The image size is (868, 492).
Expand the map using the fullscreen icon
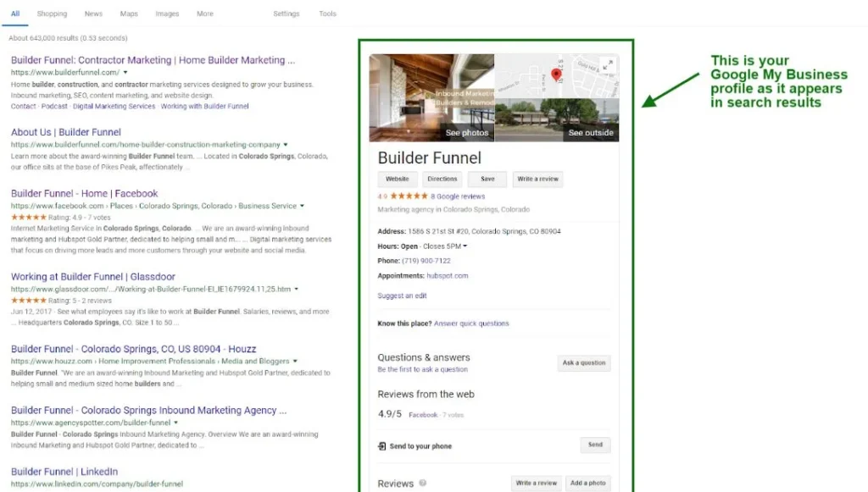(607, 64)
